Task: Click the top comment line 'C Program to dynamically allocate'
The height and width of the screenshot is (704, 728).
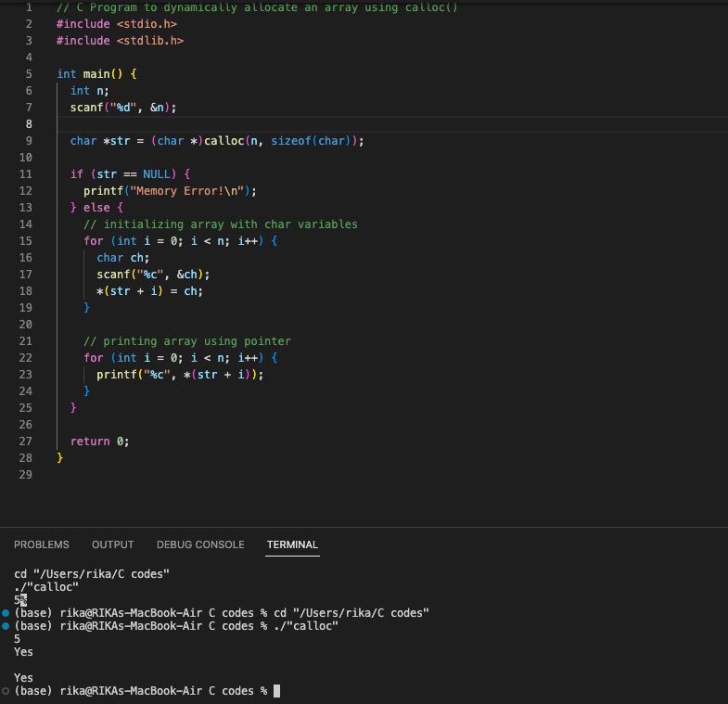Action: [x=257, y=7]
